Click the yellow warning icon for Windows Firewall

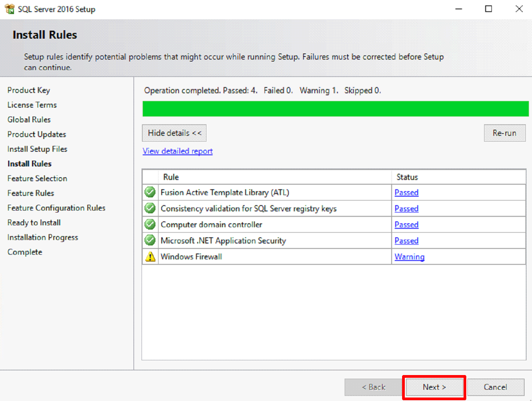click(x=150, y=257)
